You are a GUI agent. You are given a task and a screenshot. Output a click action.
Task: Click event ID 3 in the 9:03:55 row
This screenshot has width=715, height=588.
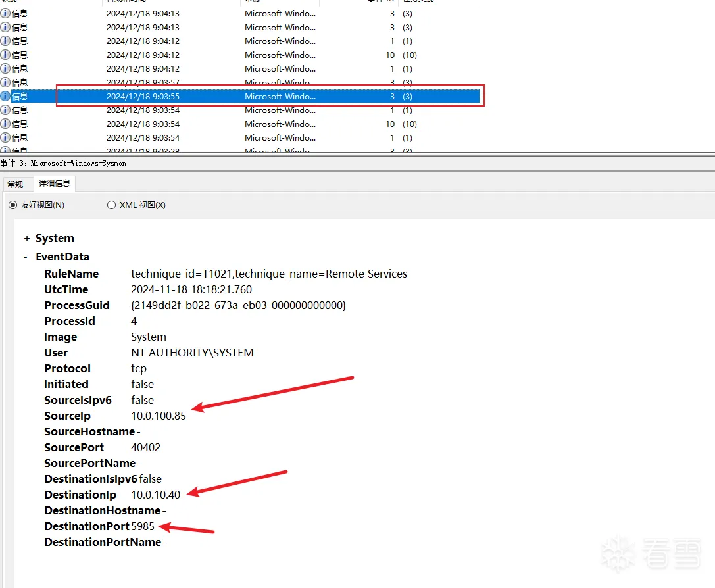(x=392, y=96)
